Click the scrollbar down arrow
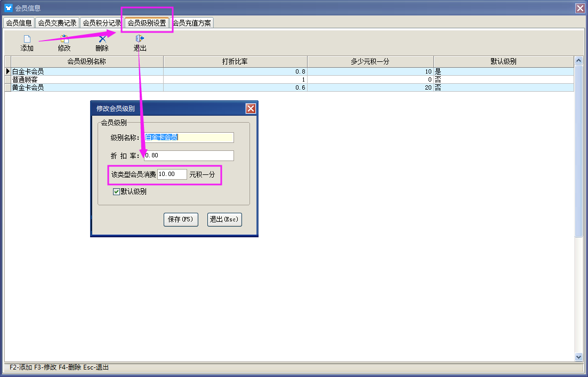The width and height of the screenshot is (588, 377). click(579, 357)
